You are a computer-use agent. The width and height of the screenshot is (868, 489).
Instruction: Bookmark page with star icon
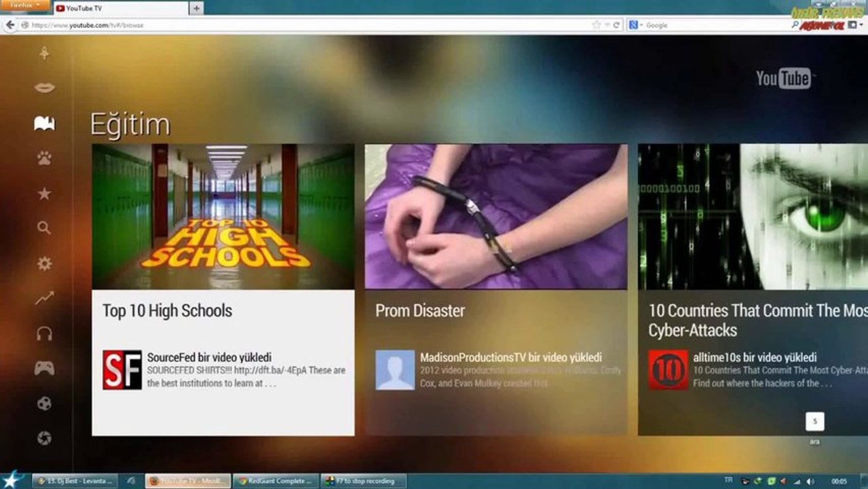(597, 25)
